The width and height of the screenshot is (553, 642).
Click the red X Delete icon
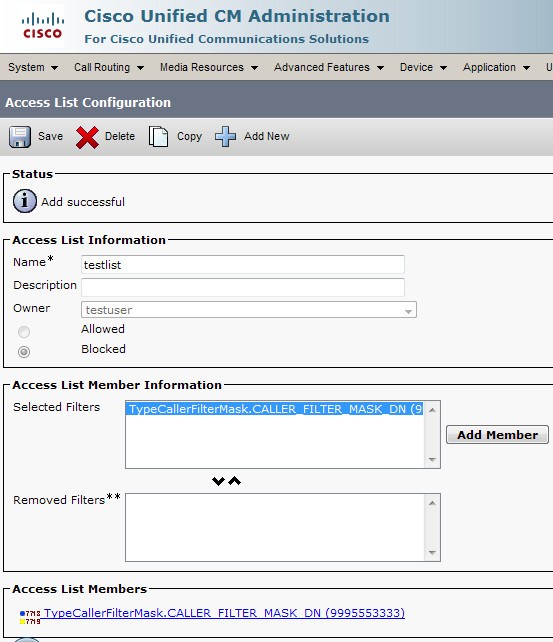tap(87, 137)
